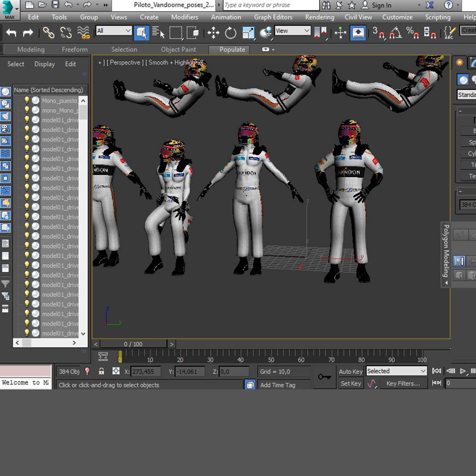The width and height of the screenshot is (476, 476).
Task: Click the timeline slider at frame 0/100
Action: click(133, 344)
